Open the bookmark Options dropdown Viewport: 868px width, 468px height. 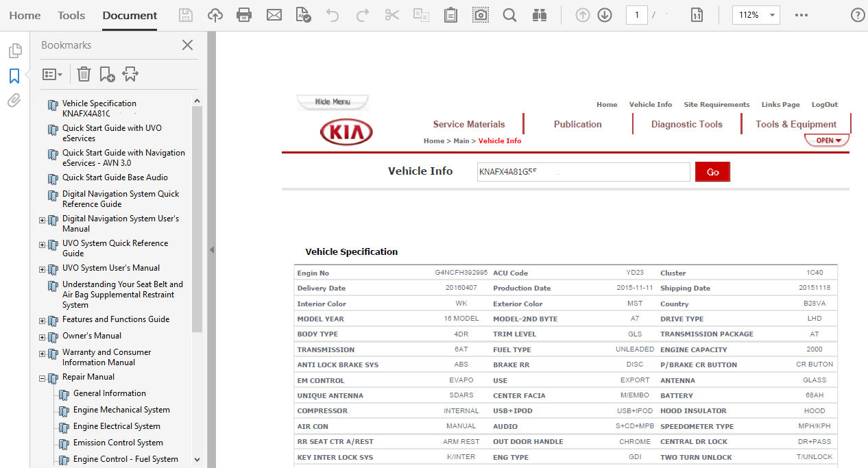pos(53,73)
